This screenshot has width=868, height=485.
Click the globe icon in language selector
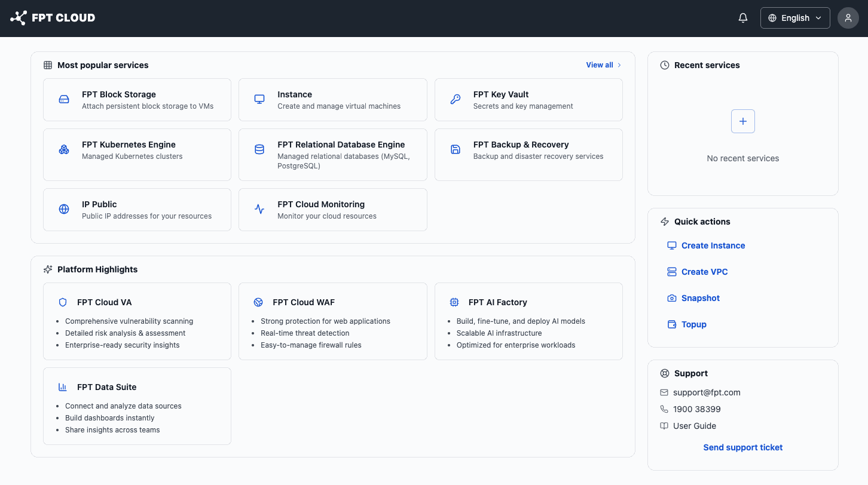(772, 18)
